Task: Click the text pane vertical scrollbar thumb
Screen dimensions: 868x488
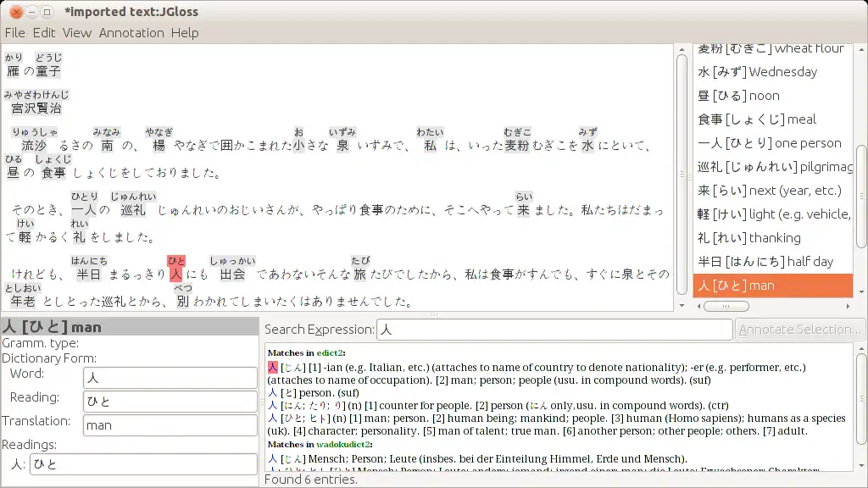Action: [682, 175]
